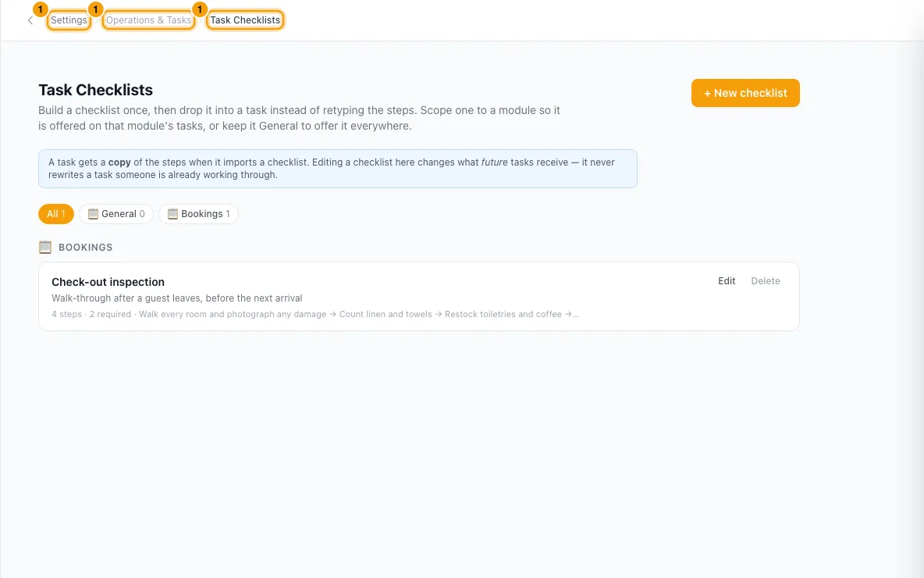
Task: Click the 4 steps · 2 required summary line
Action: click(x=315, y=314)
